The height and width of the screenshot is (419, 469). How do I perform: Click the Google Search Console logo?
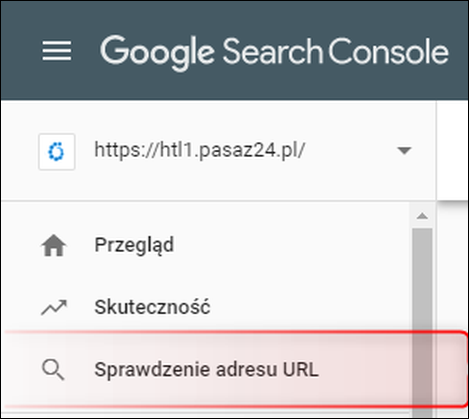pyautogui.click(x=274, y=53)
